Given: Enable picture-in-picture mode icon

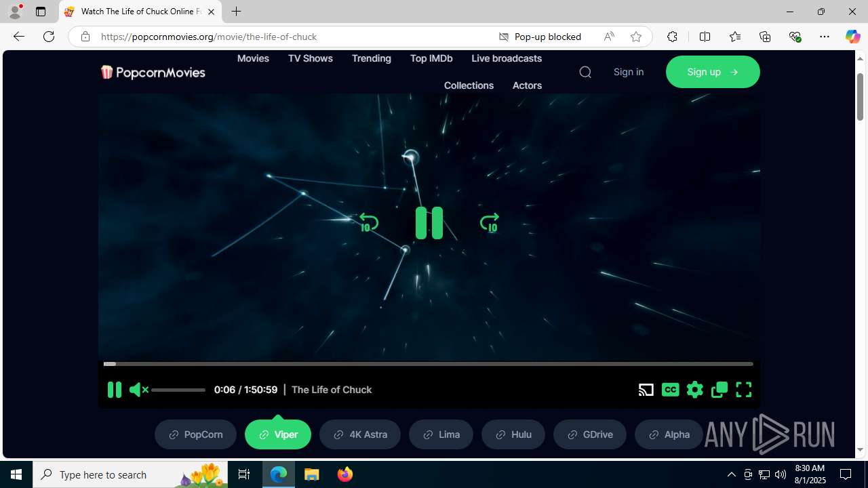Looking at the screenshot, I should point(719,390).
